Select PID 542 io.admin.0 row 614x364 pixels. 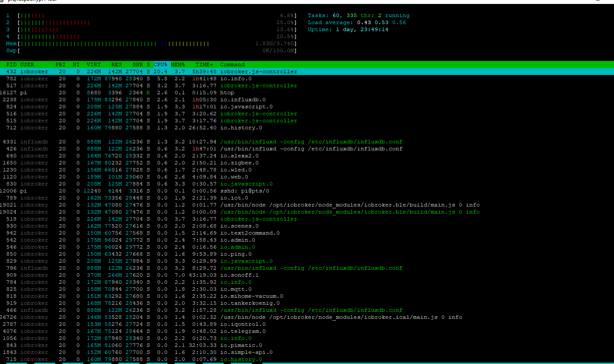pyautogui.click(x=307, y=240)
